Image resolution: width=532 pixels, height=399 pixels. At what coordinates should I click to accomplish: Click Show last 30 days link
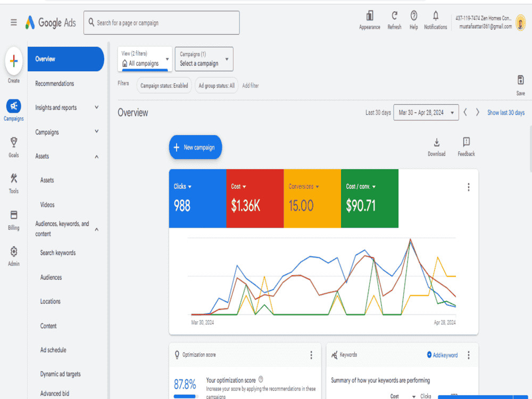click(x=506, y=112)
